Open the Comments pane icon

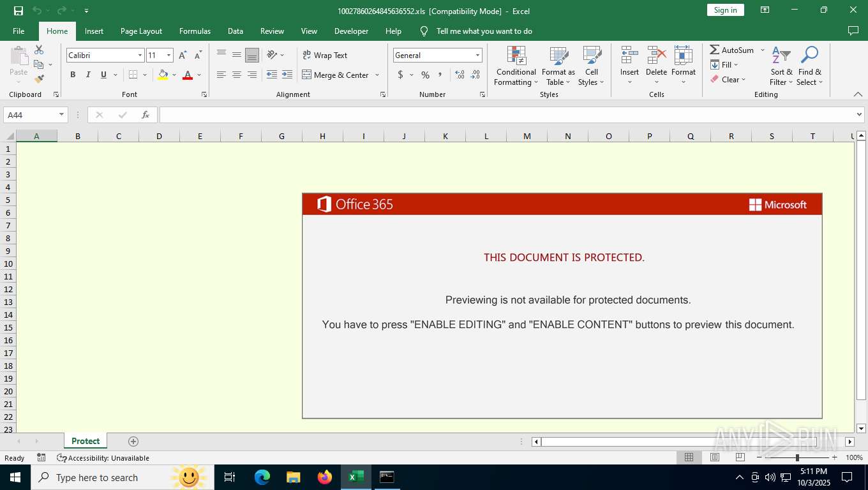pyautogui.click(x=853, y=31)
